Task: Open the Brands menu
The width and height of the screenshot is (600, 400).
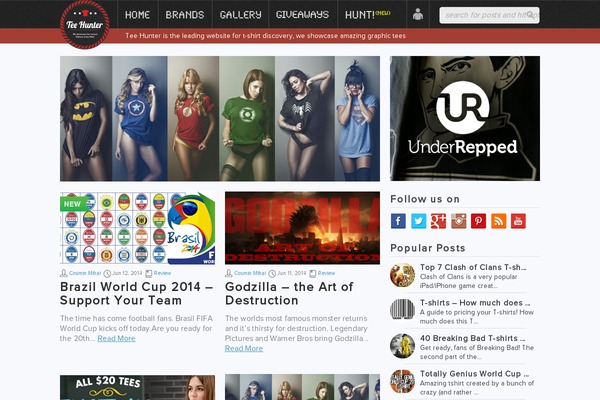Action: [x=185, y=15]
